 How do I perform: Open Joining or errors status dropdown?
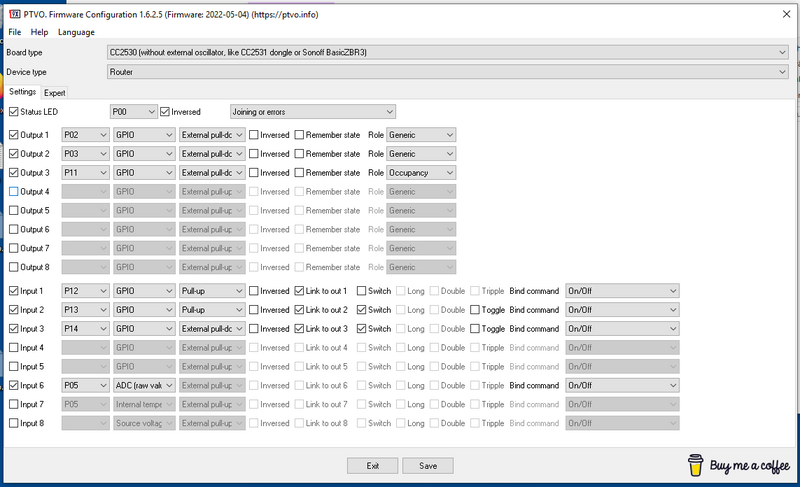coord(312,111)
